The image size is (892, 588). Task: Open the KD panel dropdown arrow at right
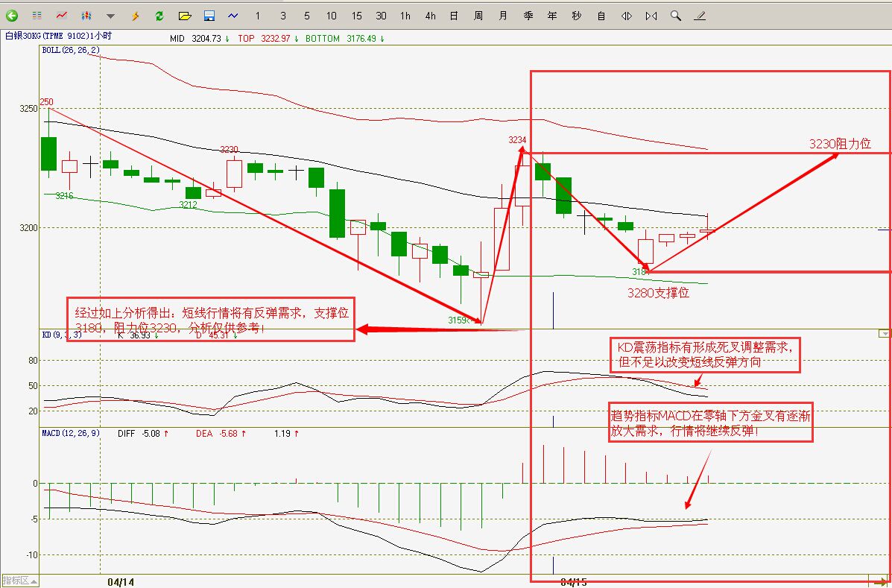[x=884, y=334]
